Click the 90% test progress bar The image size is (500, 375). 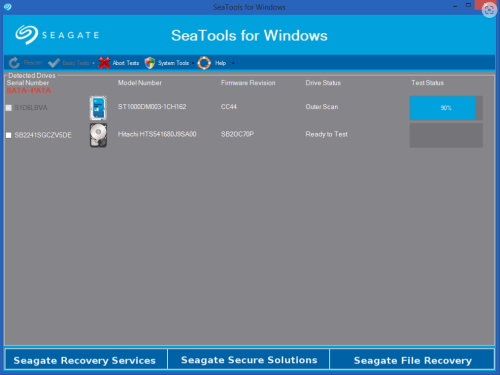click(x=446, y=108)
